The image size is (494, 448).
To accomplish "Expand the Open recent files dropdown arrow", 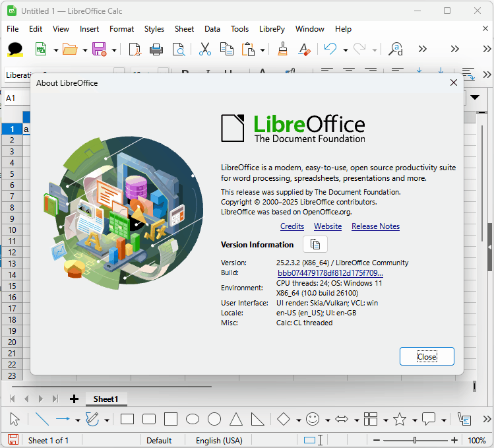I will coord(84,50).
